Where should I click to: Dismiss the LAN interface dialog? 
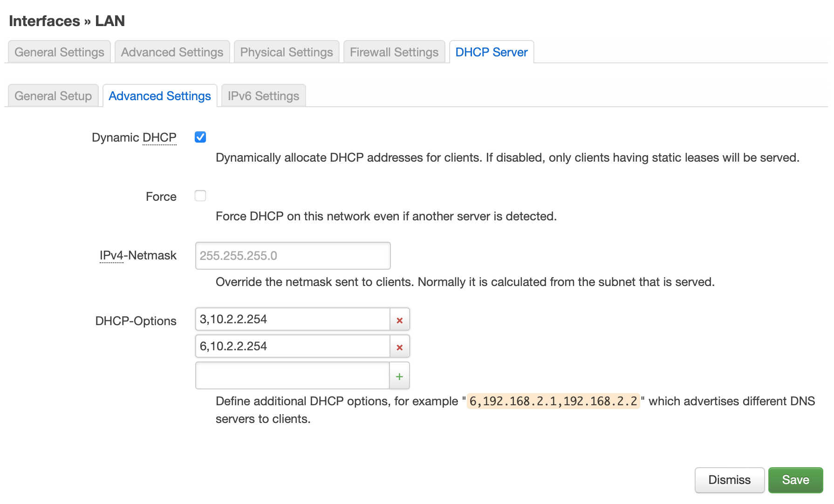pyautogui.click(x=729, y=480)
